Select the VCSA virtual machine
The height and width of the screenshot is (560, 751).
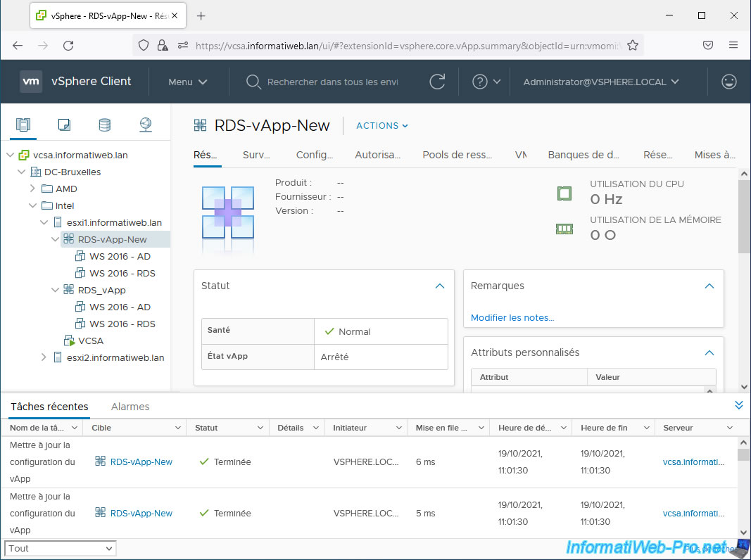click(x=91, y=341)
